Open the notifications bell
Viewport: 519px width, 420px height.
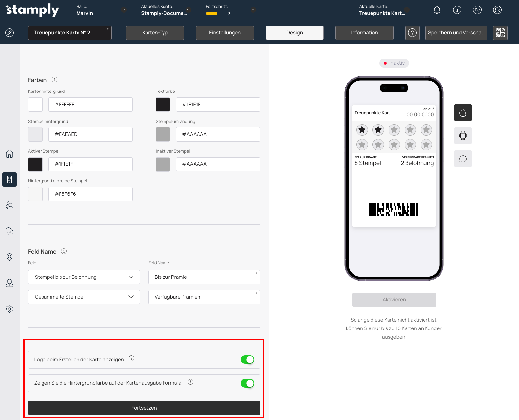[437, 10]
